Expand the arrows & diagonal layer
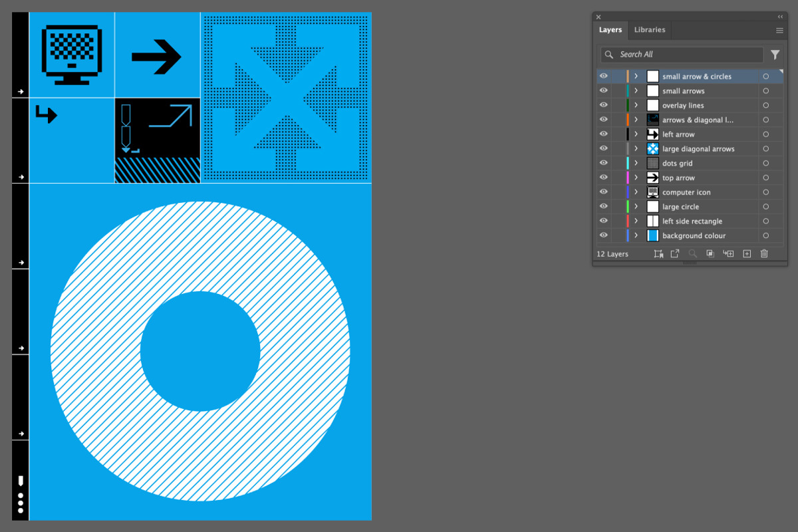 (636, 120)
